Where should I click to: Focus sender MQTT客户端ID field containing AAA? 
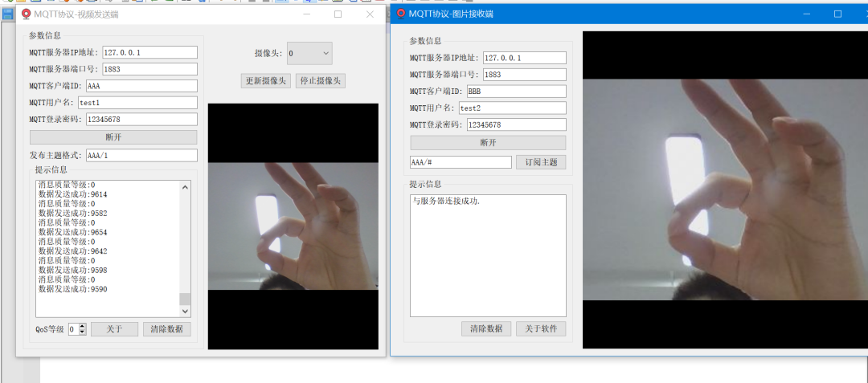pos(141,86)
